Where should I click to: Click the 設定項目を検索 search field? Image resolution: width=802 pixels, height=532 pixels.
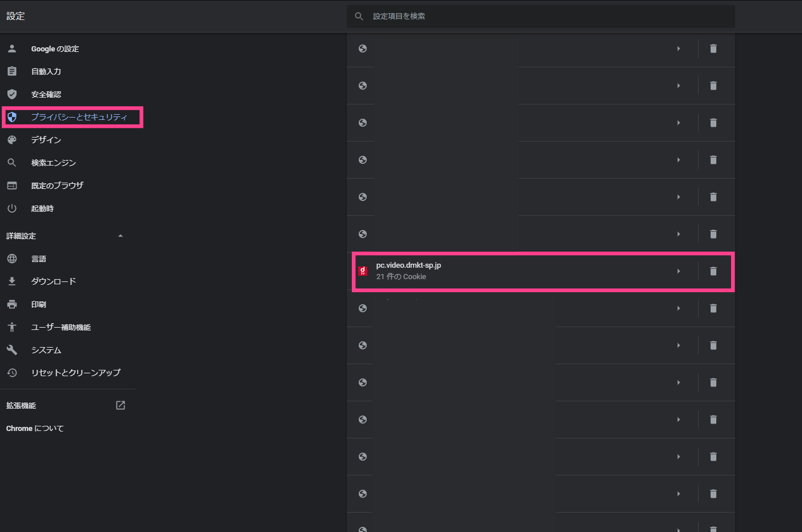540,17
